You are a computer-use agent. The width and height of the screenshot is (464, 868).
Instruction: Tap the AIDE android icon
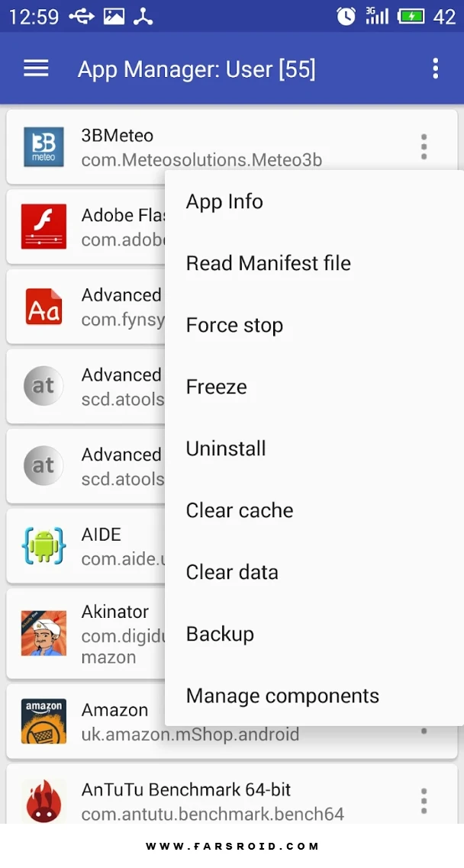(x=43, y=545)
